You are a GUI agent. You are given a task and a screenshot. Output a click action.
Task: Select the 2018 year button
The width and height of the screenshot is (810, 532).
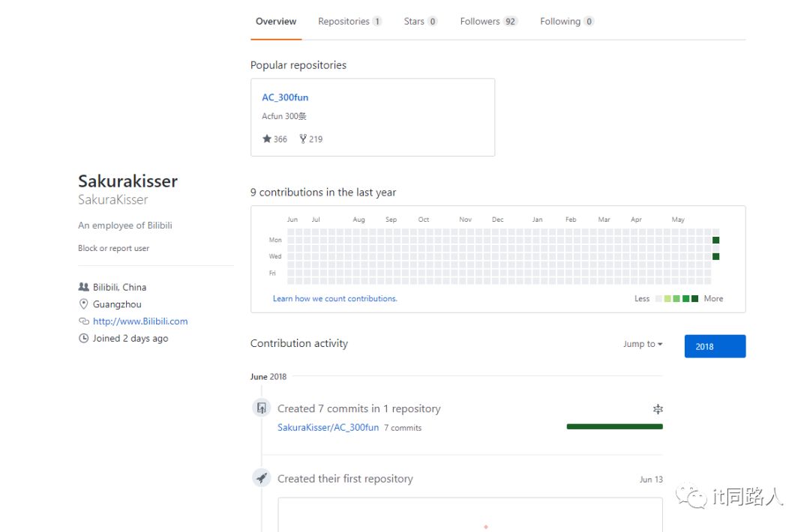click(x=715, y=346)
